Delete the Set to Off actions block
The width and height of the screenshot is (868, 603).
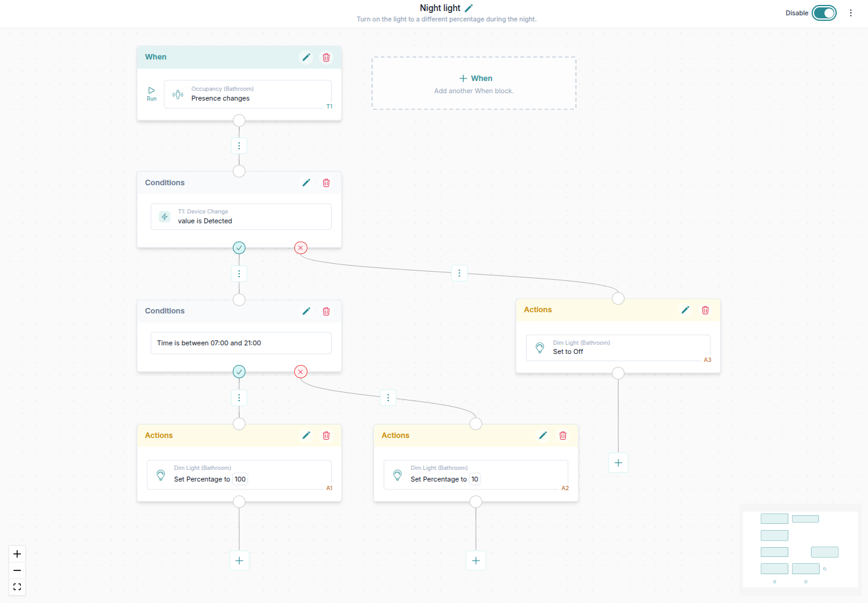705,310
